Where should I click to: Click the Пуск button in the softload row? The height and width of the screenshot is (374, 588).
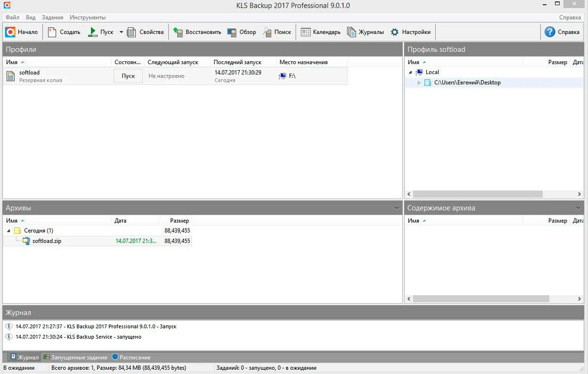click(128, 76)
